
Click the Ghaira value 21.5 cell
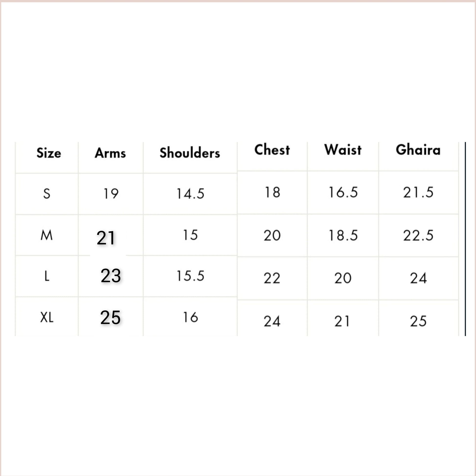point(418,193)
